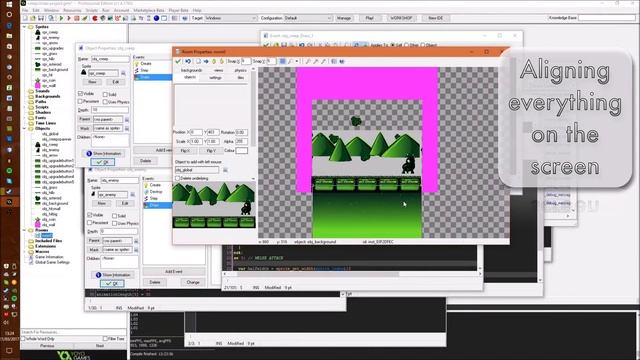Click the create room window icon in main toolbar
Screen dimensions: 640x360
click(x=164, y=18)
